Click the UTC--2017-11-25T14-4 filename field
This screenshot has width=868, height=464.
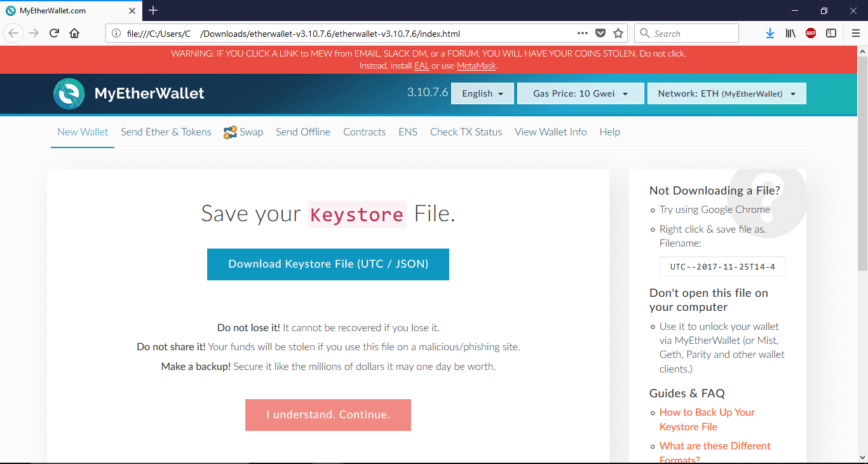[x=722, y=267]
